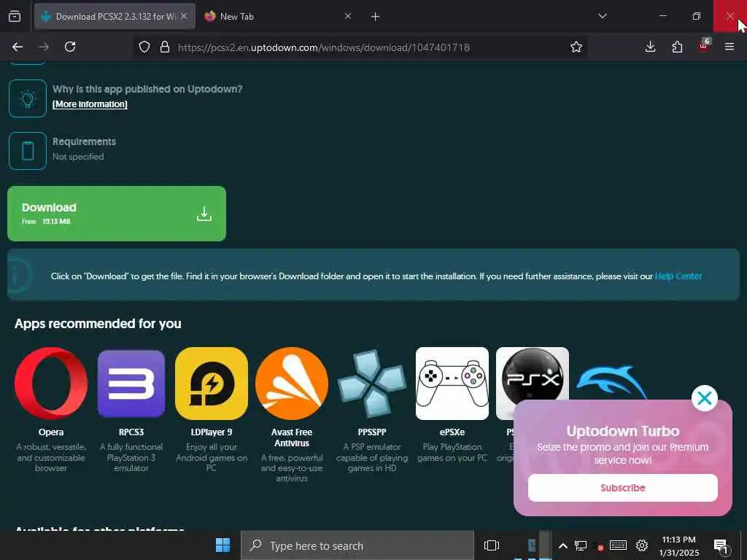The height and width of the screenshot is (560, 747).
Task: Click the RPCS3 app name text
Action: pos(131,432)
